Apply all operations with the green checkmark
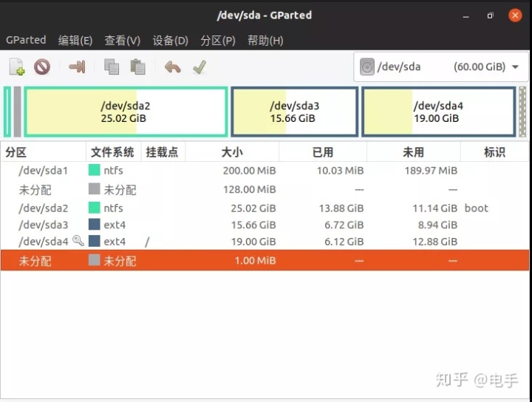Screen dimensions: 532x402 [x=199, y=67]
